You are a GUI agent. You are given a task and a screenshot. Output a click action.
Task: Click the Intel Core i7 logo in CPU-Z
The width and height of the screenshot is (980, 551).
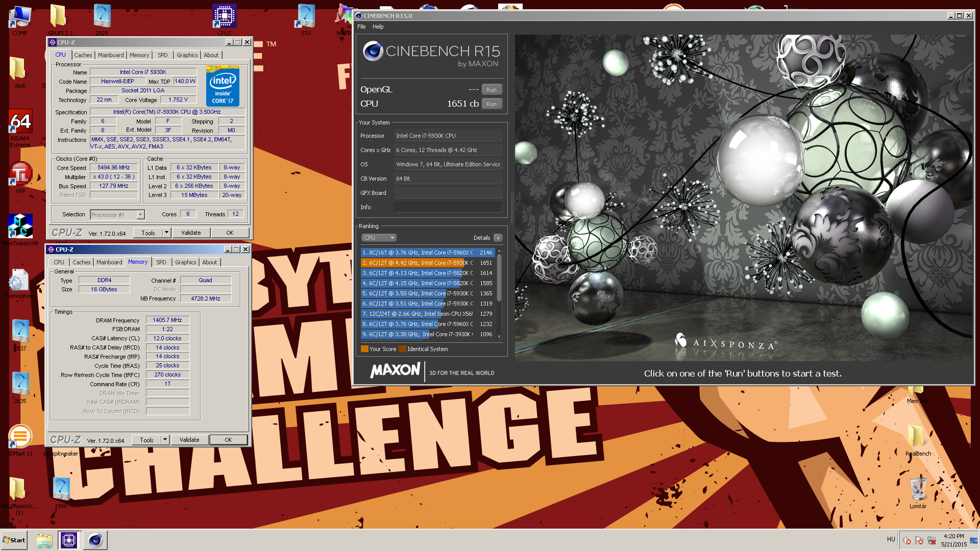223,86
